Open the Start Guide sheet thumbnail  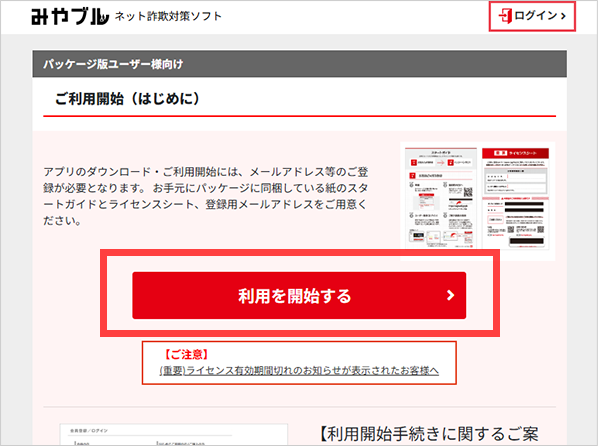click(444, 199)
